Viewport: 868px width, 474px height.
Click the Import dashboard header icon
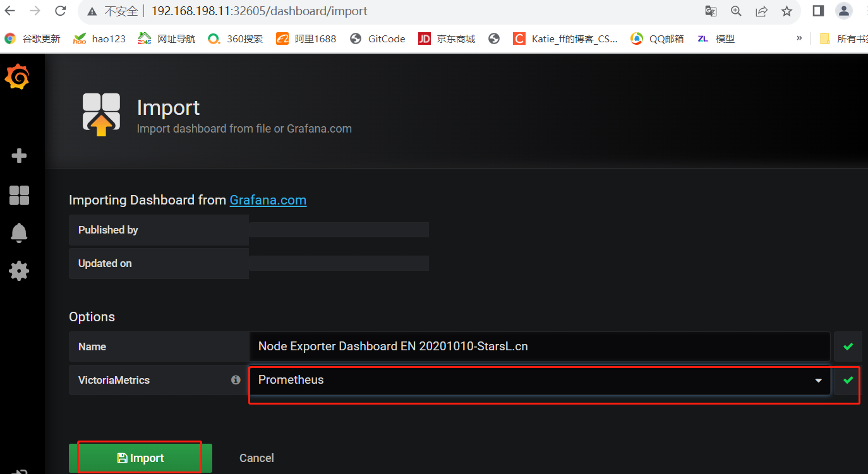pos(101,114)
